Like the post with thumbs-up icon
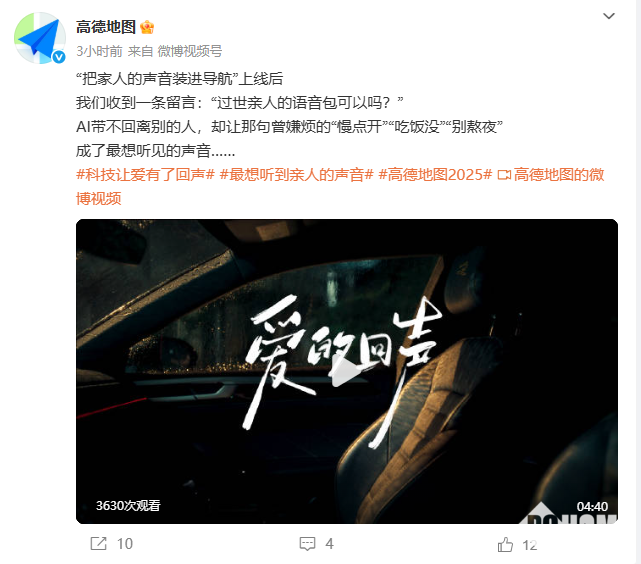Viewport: 641px width, 564px height. pyautogui.click(x=505, y=544)
